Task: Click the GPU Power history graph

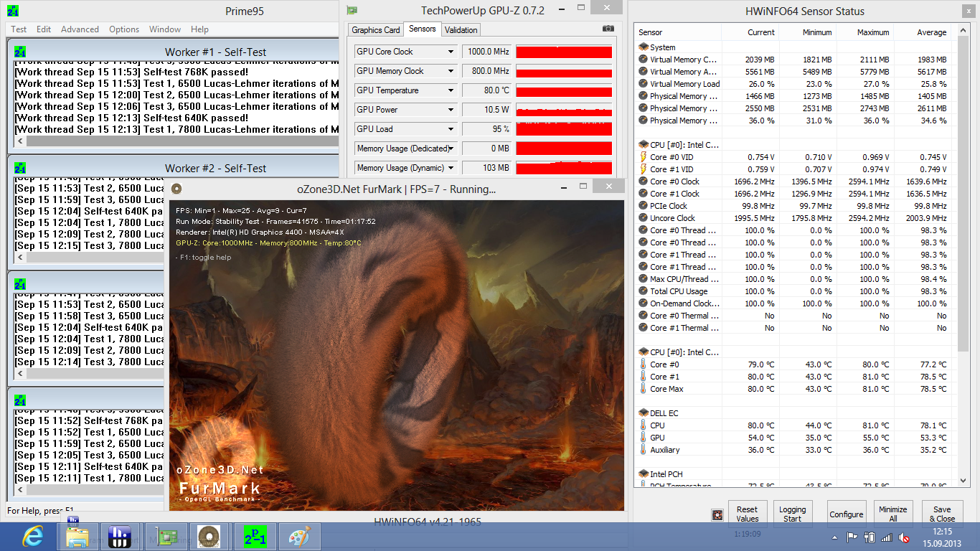Action: point(564,110)
